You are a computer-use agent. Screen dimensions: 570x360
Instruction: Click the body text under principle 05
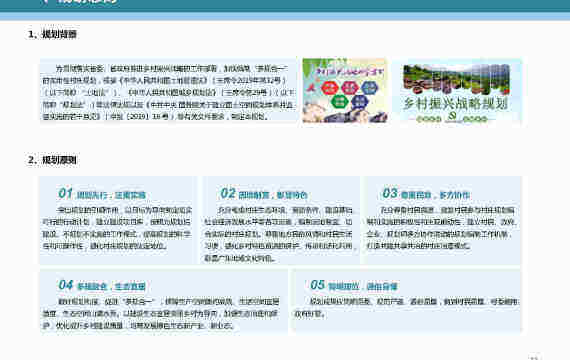click(406, 307)
